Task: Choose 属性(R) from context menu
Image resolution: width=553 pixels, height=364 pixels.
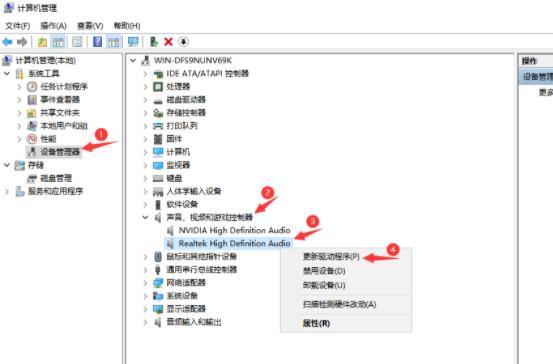Action: 316,323
